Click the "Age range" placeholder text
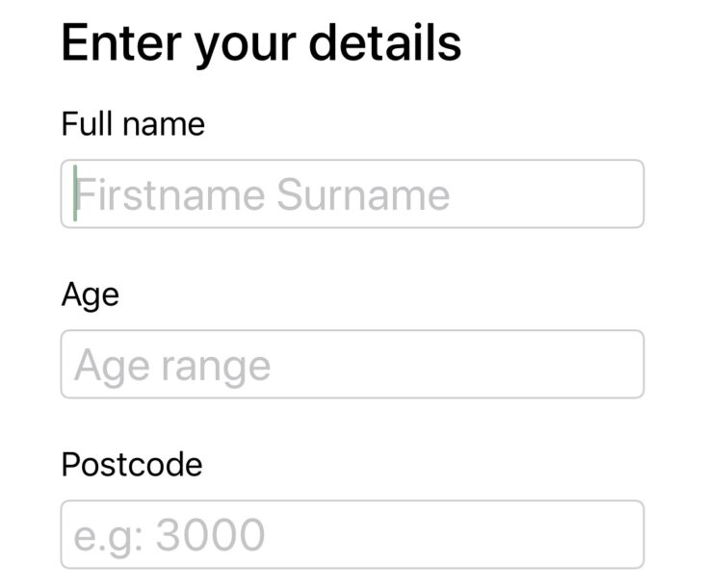Screen dimensions: 705x588 tap(172, 367)
